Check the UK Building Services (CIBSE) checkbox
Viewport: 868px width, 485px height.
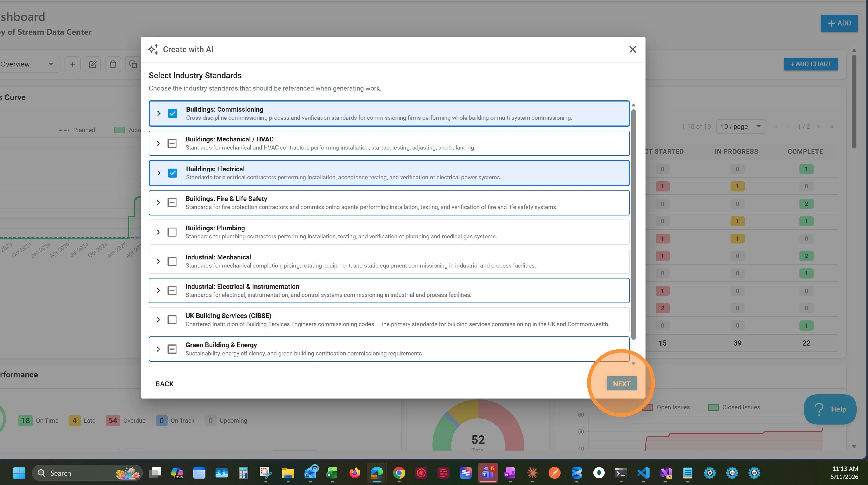click(172, 320)
